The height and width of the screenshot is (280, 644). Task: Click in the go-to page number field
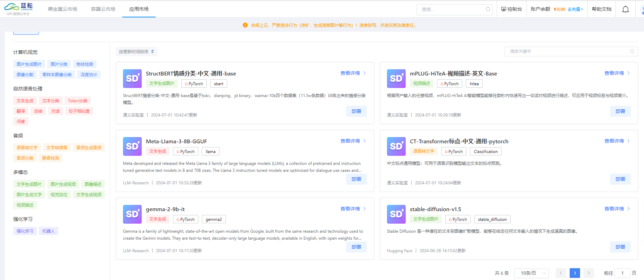click(622, 273)
